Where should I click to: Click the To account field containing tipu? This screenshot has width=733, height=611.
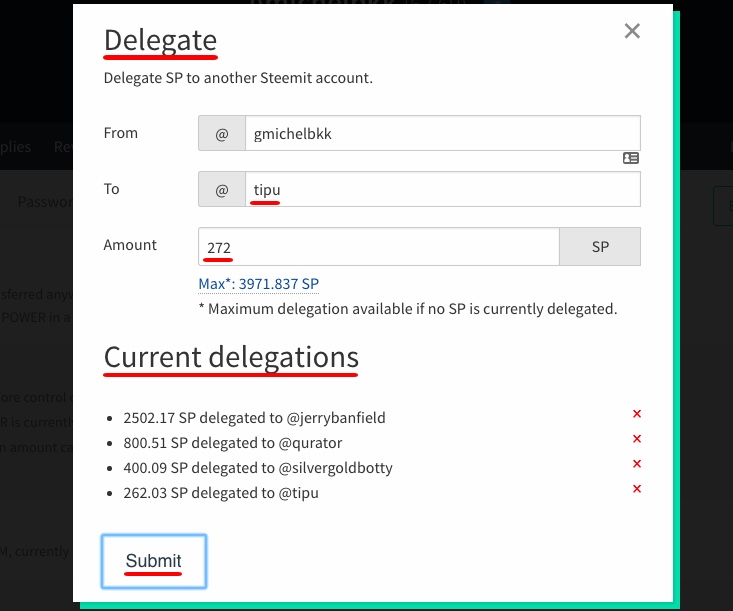point(443,189)
